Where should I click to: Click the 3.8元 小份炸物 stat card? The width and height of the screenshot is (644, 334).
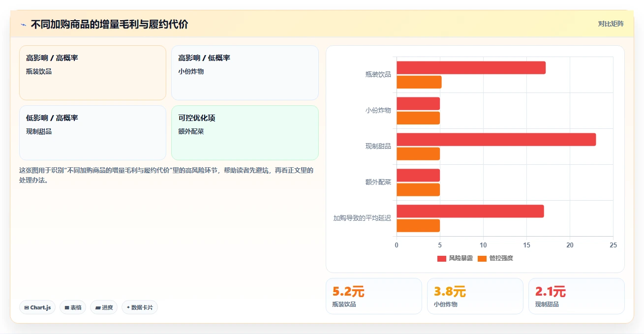click(x=475, y=296)
